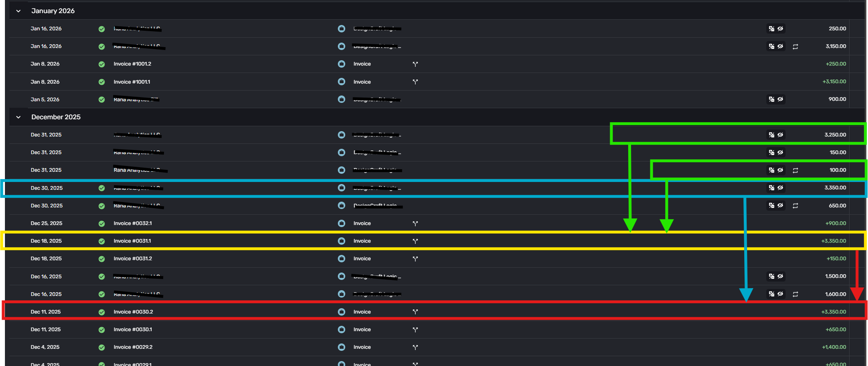Viewport: 868px width, 366px height.
Task: Click split icon on Invoice #0032.1 row
Action: click(415, 223)
